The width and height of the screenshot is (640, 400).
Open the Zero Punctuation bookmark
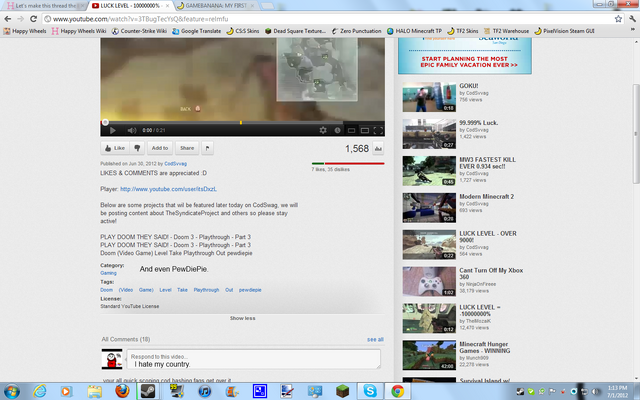pos(356,31)
